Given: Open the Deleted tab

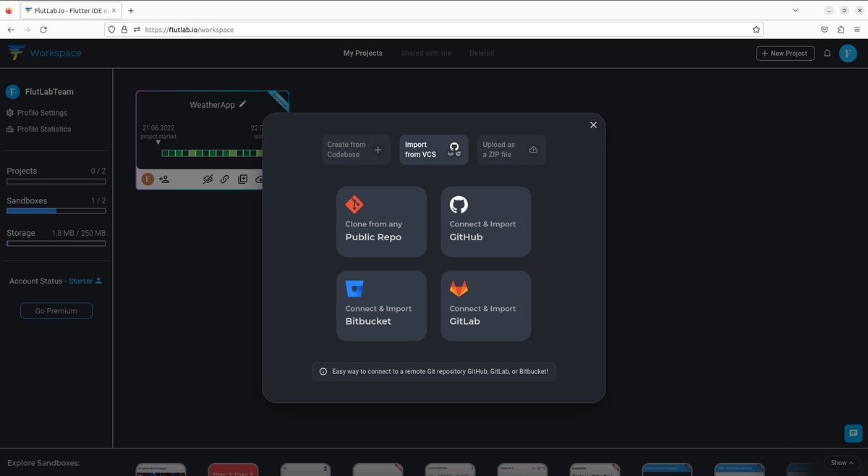Looking at the screenshot, I should [x=482, y=53].
